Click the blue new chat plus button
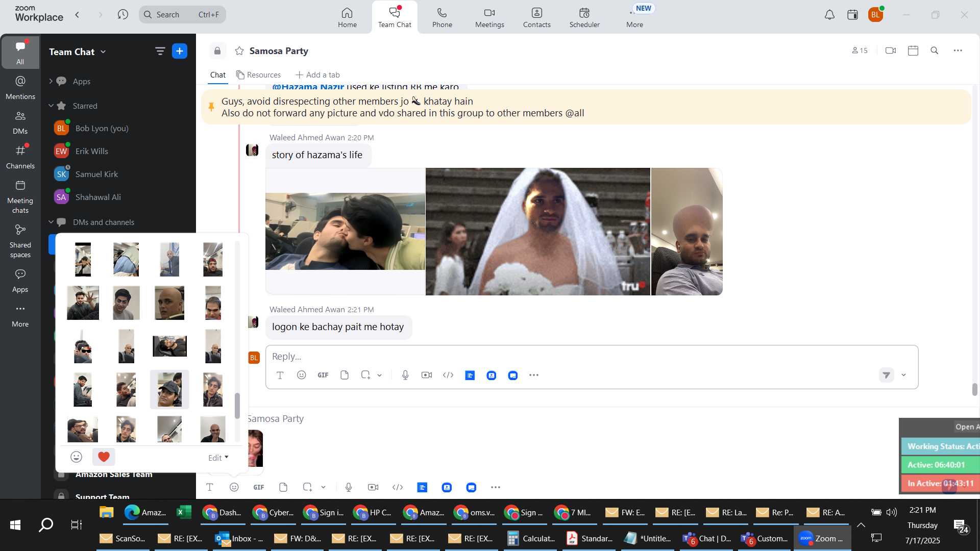This screenshot has width=980, height=551. pyautogui.click(x=180, y=51)
